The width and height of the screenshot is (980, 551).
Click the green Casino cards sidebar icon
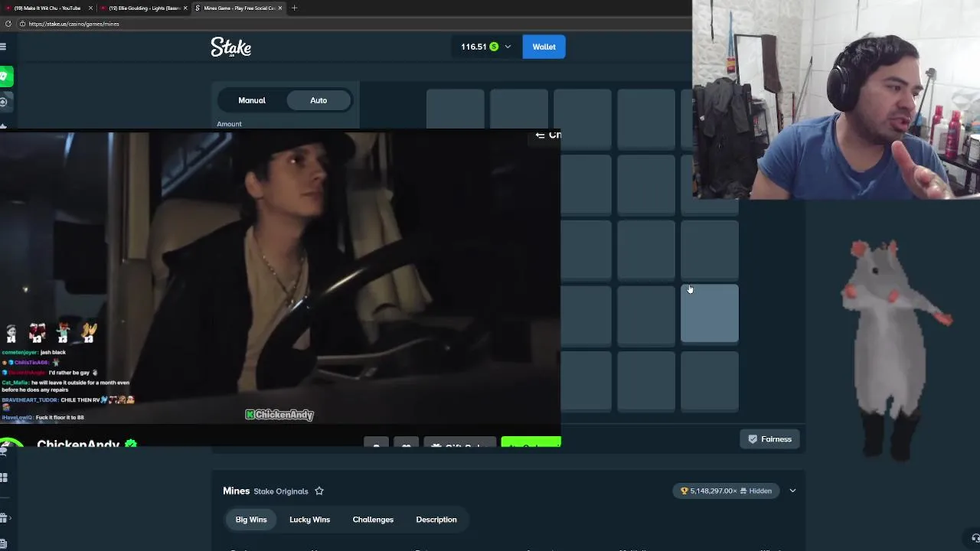point(5,77)
